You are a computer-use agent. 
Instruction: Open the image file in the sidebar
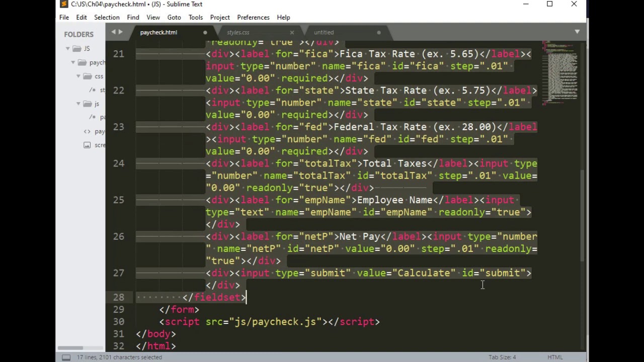(x=94, y=145)
